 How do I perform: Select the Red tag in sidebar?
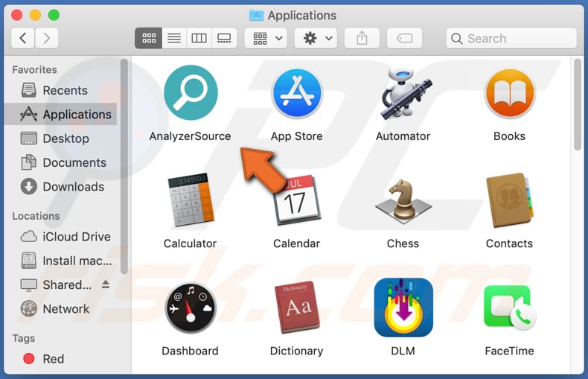pyautogui.click(x=60, y=359)
